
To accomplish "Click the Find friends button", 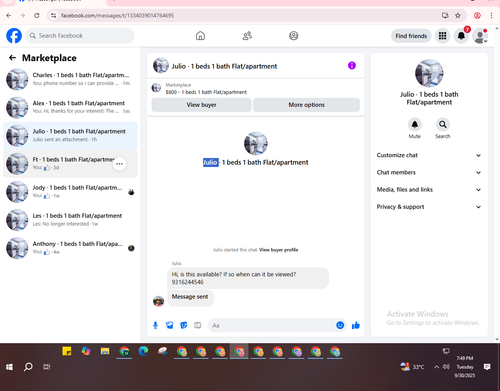I will click(x=411, y=36).
